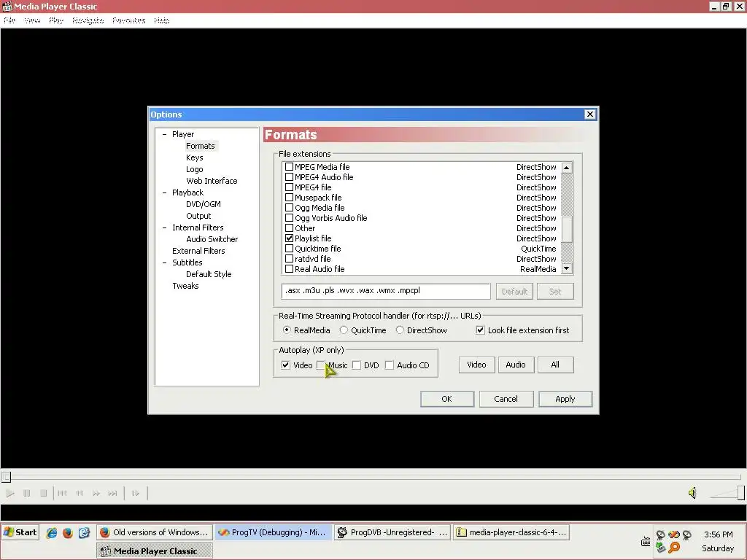This screenshot has width=747, height=560.
Task: Collapse the Subtitles tree node
Action: coord(164,262)
